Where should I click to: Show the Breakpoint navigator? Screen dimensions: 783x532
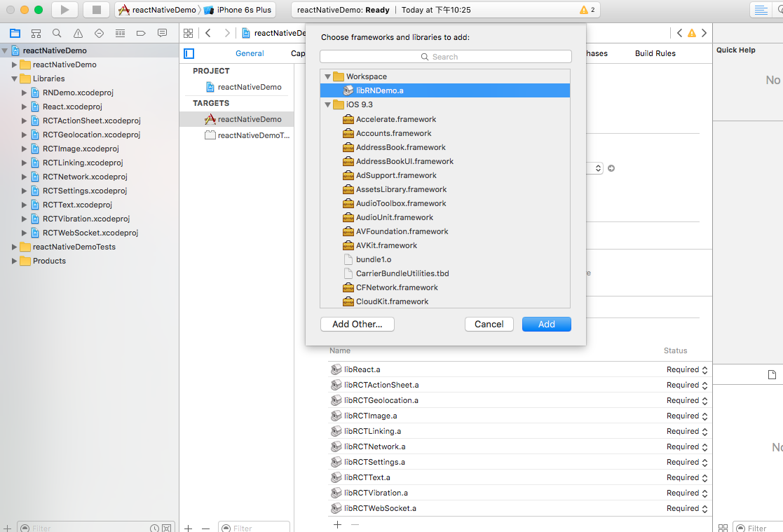coord(141,33)
